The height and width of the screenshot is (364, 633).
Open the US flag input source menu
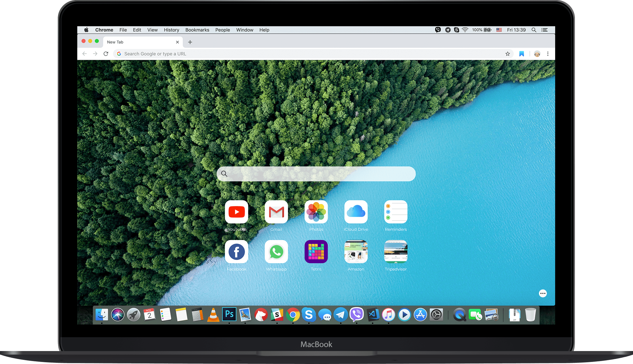click(499, 30)
